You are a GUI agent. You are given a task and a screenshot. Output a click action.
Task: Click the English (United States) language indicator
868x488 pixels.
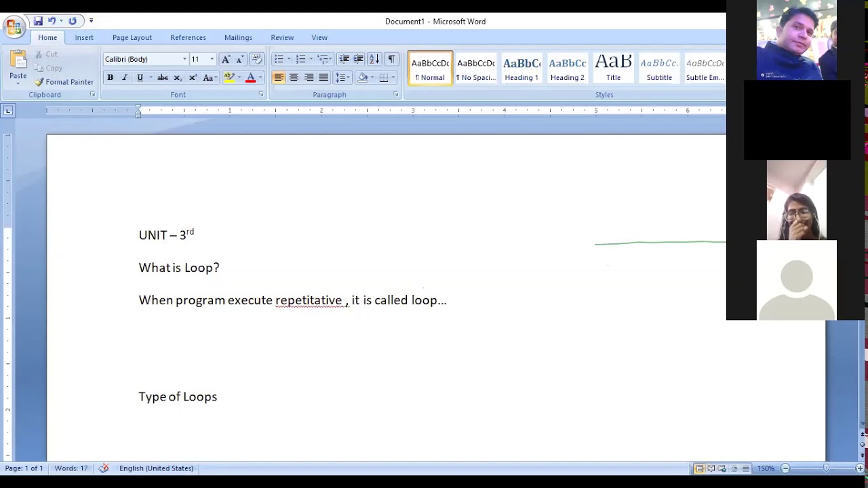tap(156, 468)
